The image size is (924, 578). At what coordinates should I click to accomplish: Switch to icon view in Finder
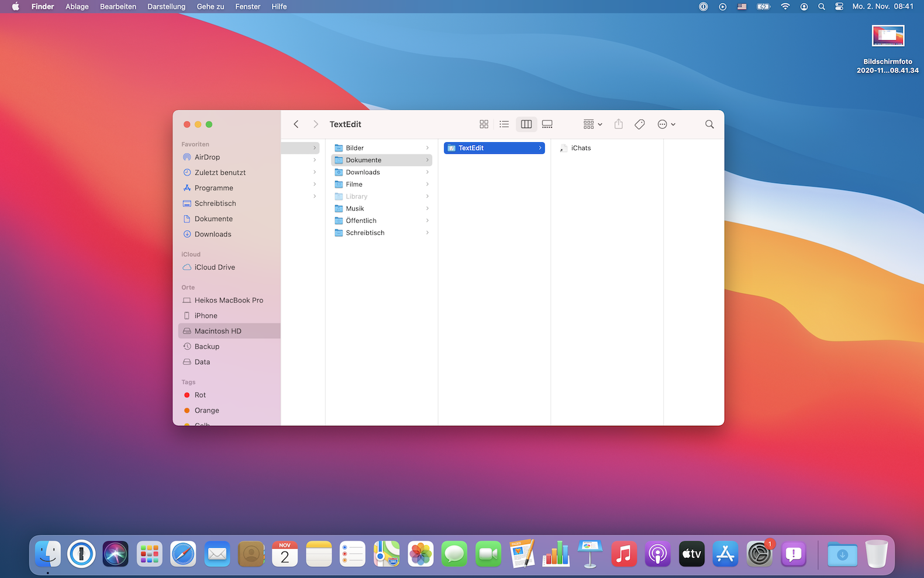484,124
